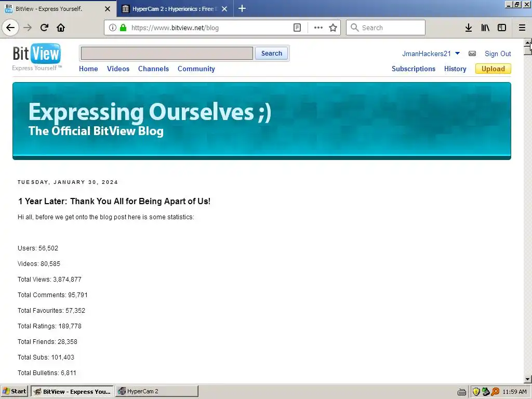This screenshot has height=399, width=532.
Task: Bookmark this page with the star
Action: [333, 28]
